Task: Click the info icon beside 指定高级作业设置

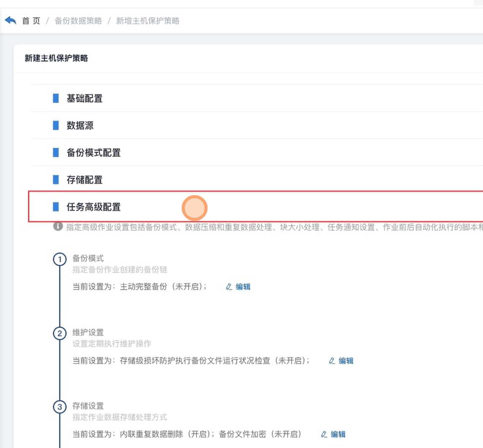Action: (58, 226)
